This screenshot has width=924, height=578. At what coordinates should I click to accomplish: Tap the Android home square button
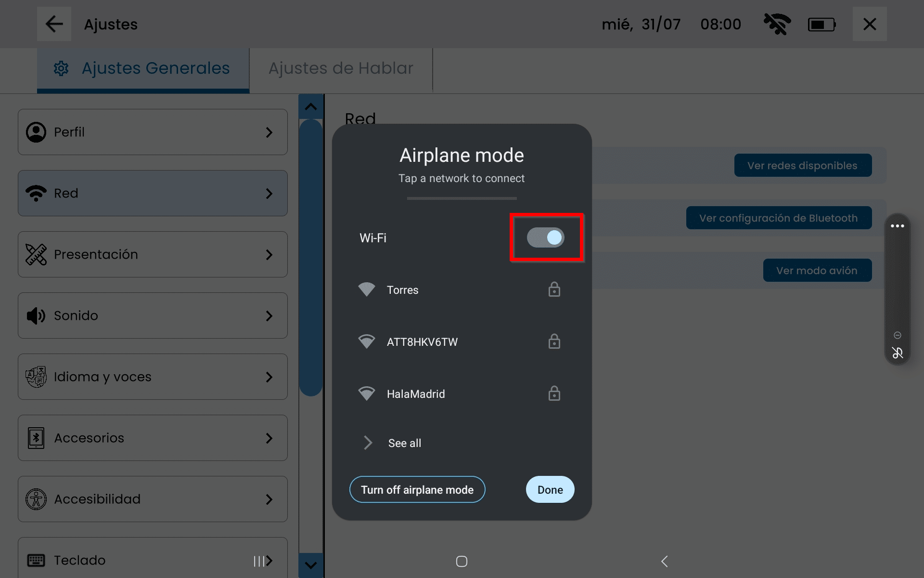coord(462,561)
